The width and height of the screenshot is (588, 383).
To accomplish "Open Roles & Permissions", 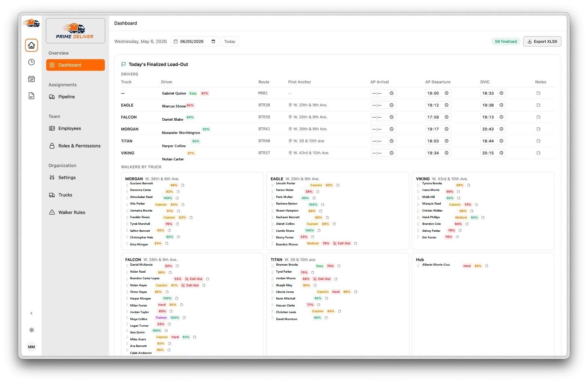I will [x=75, y=146].
